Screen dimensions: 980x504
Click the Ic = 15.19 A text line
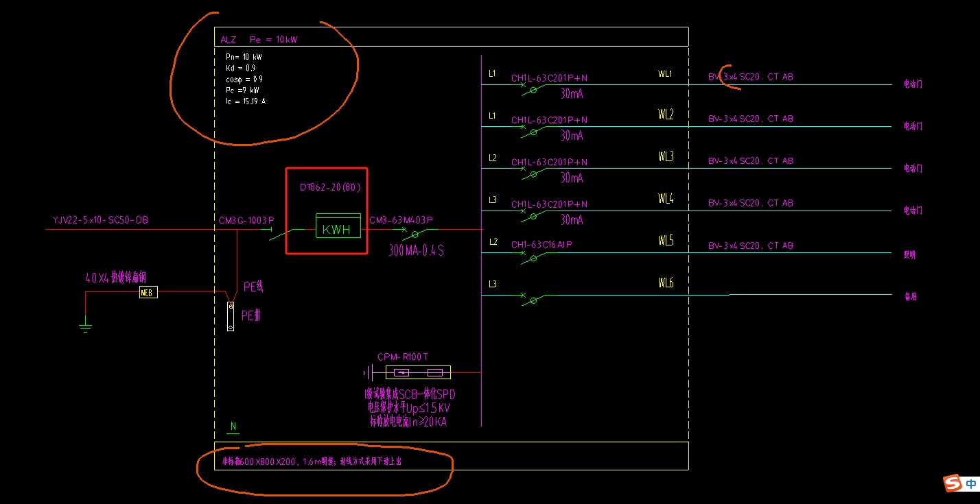point(246,101)
